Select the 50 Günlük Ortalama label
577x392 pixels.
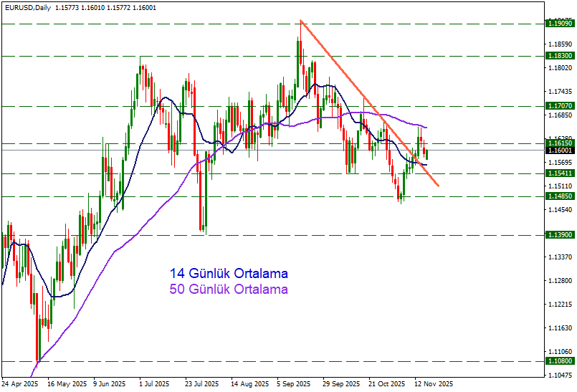point(229,290)
